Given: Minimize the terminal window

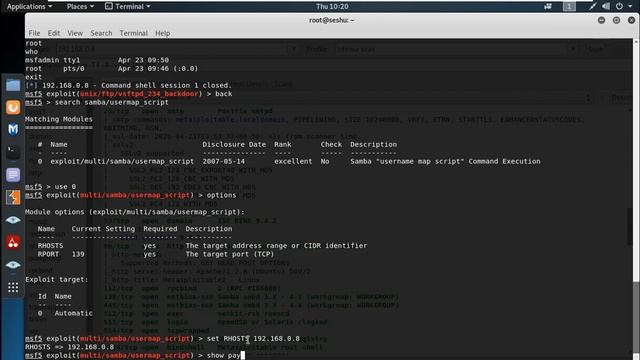Looking at the screenshot, I should (601, 20).
